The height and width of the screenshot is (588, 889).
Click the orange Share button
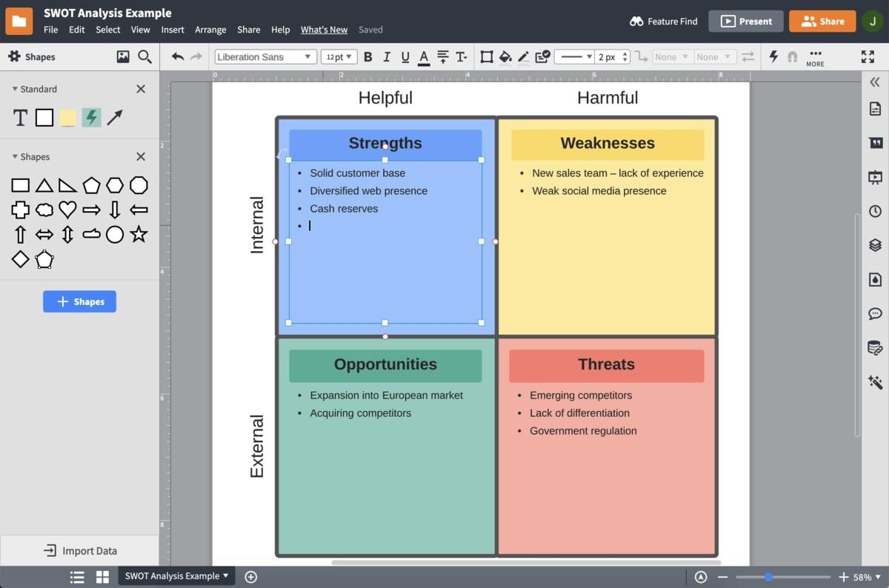pyautogui.click(x=822, y=21)
